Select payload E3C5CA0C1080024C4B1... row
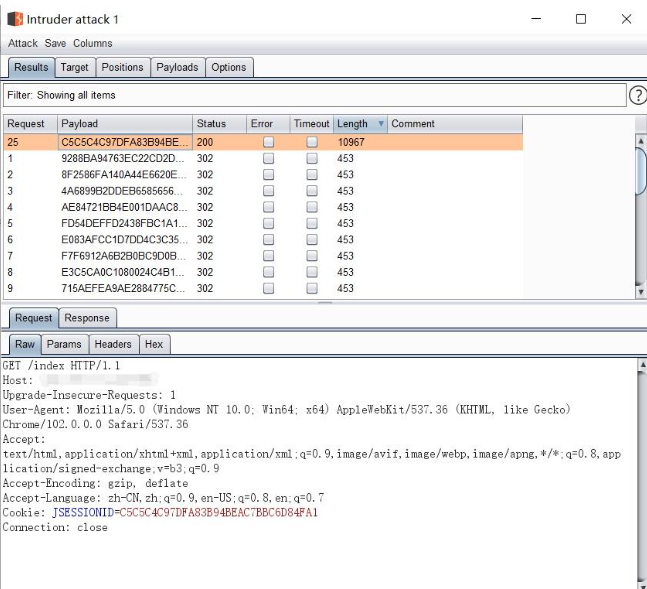The height and width of the screenshot is (589, 647). point(263,272)
